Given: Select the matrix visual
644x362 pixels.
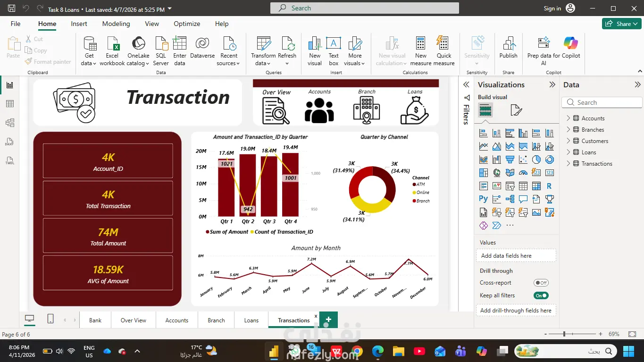Looking at the screenshot, I should click(536, 186).
